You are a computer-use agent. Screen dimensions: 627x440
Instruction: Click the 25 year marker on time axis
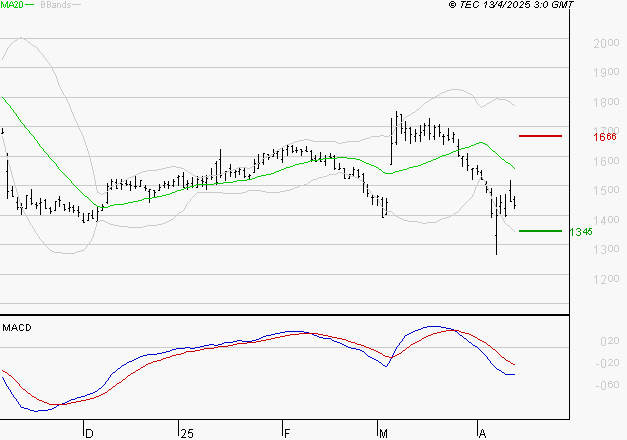(187, 434)
